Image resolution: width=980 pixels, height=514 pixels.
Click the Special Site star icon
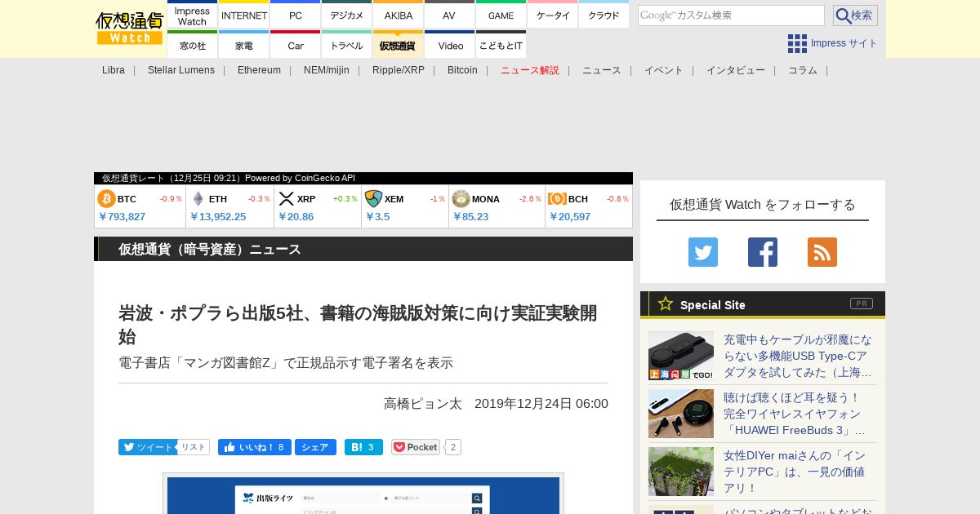666,304
